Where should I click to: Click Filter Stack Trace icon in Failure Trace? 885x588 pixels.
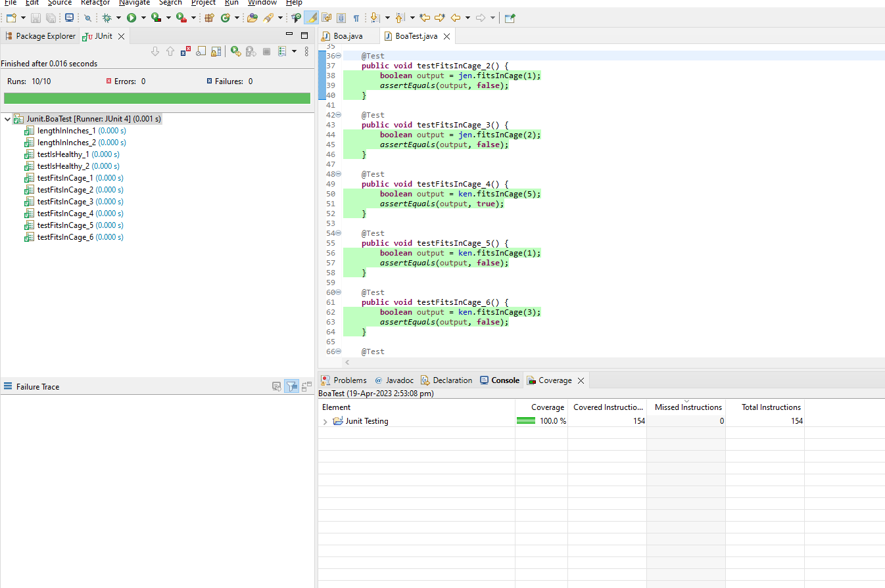pos(292,386)
